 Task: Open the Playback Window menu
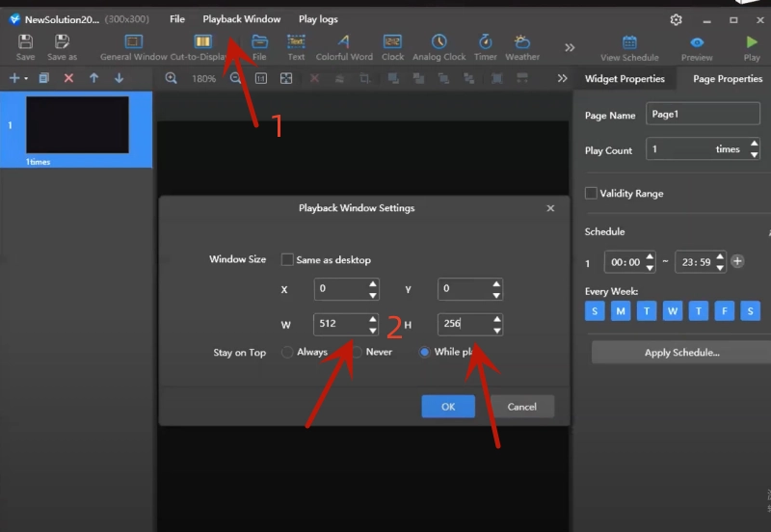point(242,19)
